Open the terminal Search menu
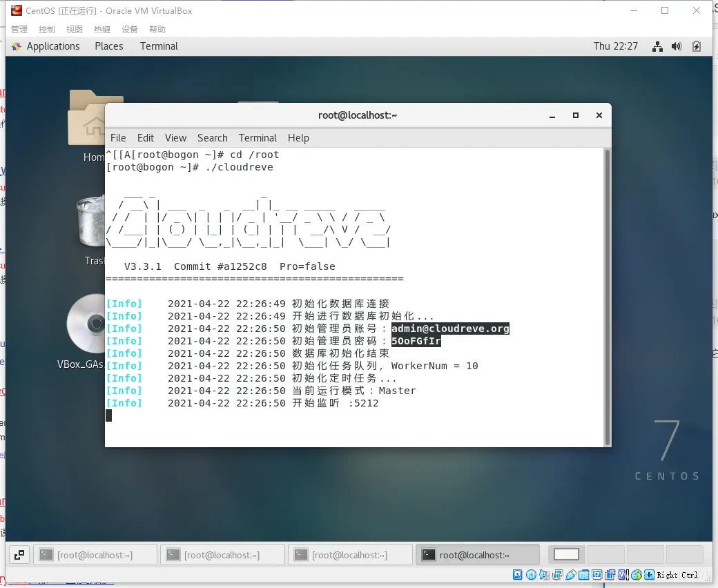Image resolution: width=718 pixels, height=588 pixels. [x=213, y=138]
